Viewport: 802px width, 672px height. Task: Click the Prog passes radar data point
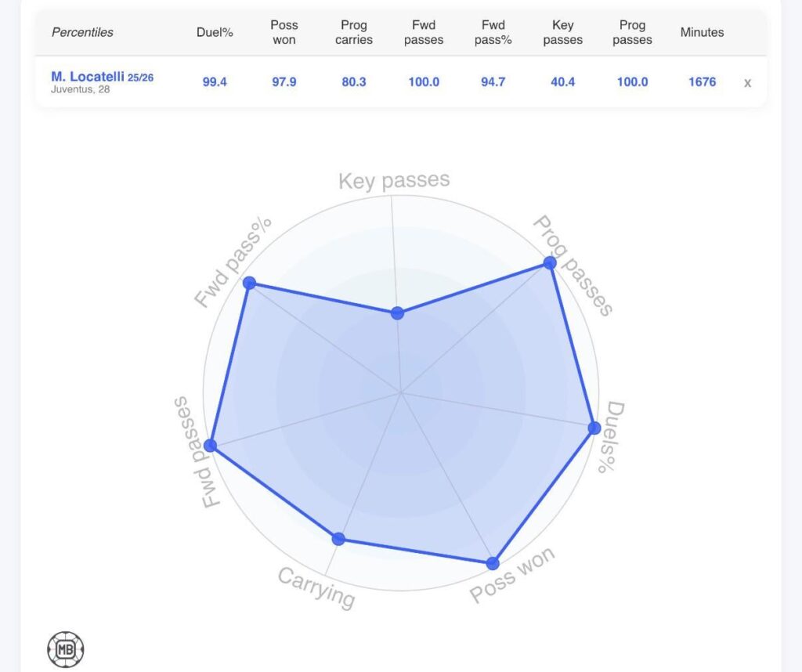550,263
